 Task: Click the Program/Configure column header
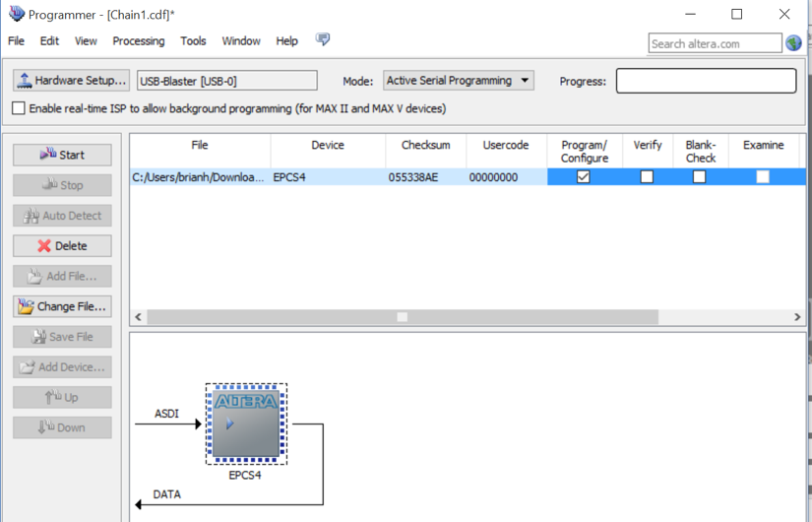(585, 151)
